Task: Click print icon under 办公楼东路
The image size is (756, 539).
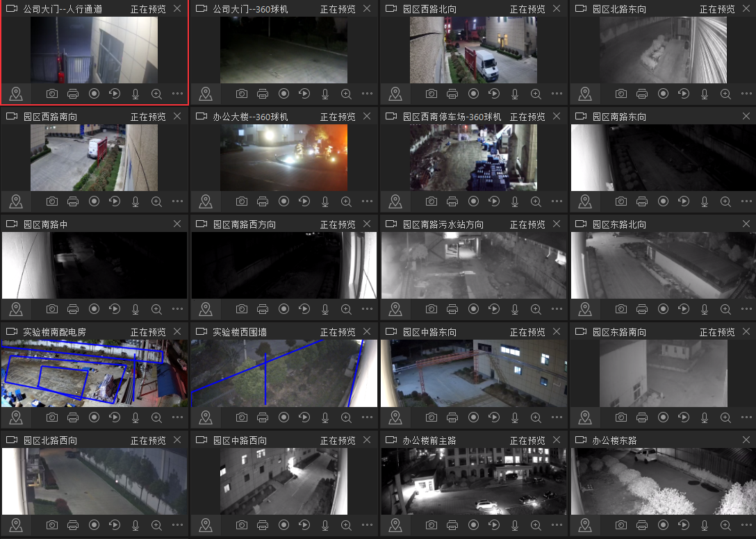Action: pyautogui.click(x=642, y=525)
